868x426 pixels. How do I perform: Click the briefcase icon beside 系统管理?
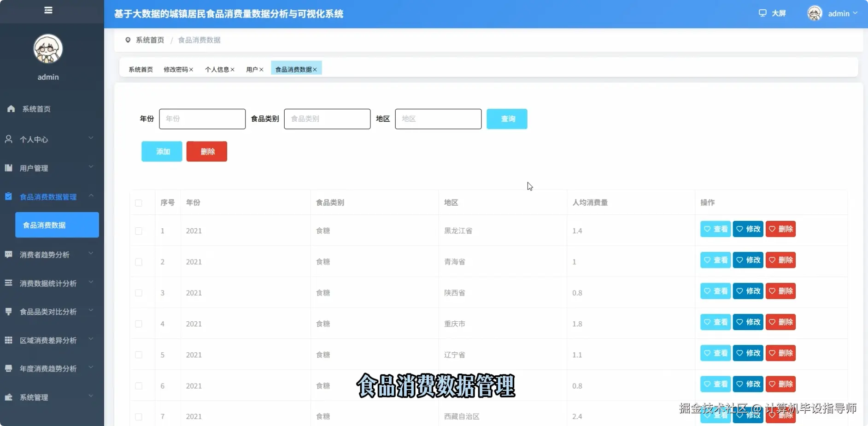coord(8,397)
